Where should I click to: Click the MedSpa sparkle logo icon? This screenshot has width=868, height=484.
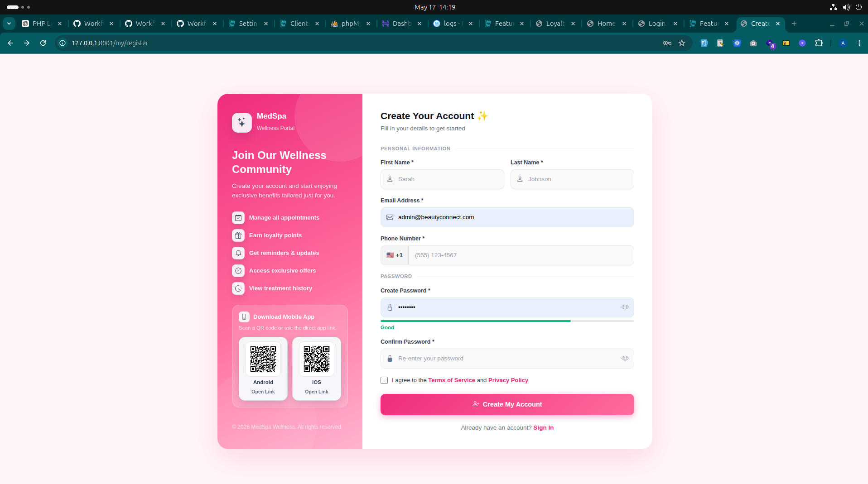pos(242,123)
